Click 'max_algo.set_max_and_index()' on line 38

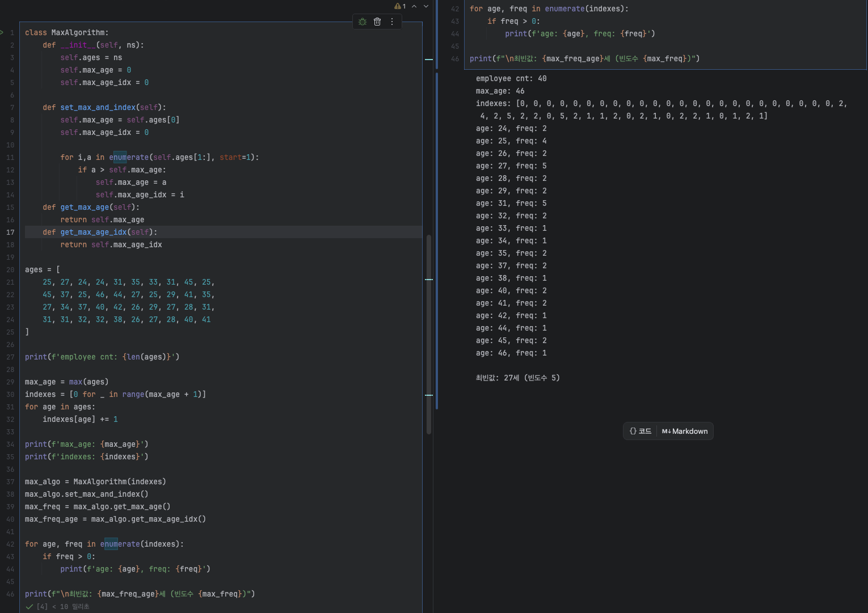point(87,494)
